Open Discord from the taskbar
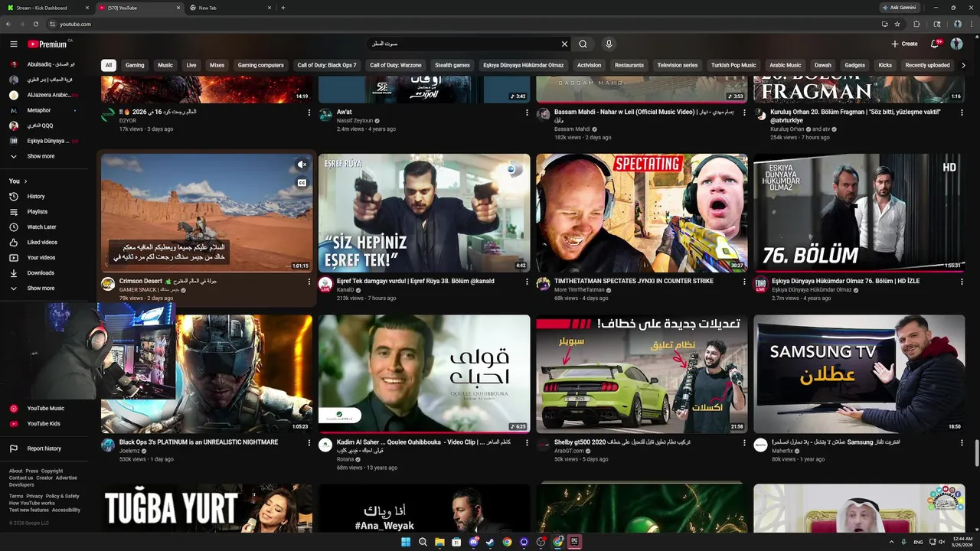The image size is (980, 551). 473,542
